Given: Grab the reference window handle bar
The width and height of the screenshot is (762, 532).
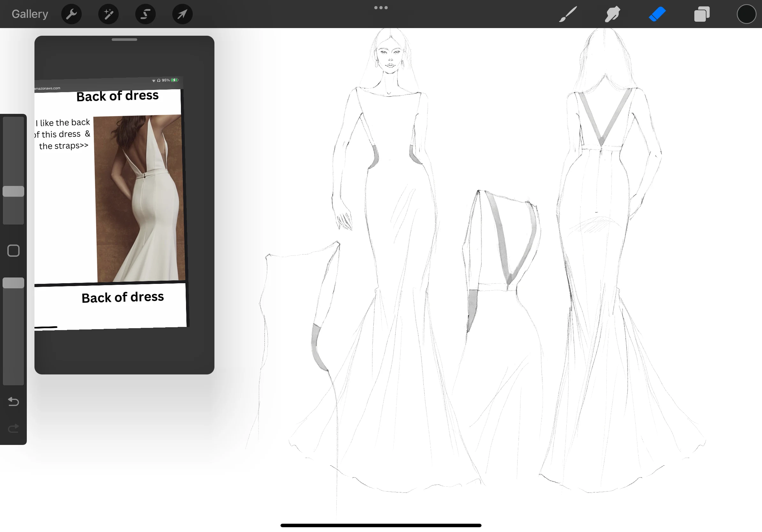Looking at the screenshot, I should pyautogui.click(x=124, y=40).
